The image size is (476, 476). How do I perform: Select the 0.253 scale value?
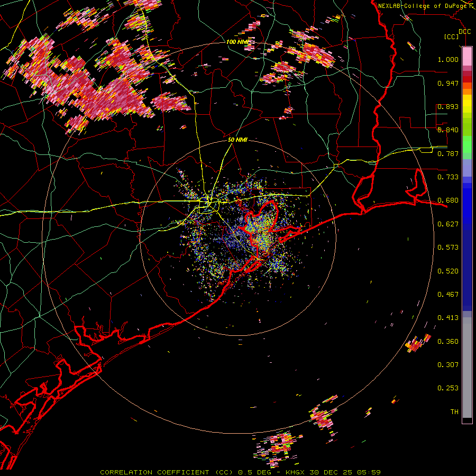pos(448,388)
